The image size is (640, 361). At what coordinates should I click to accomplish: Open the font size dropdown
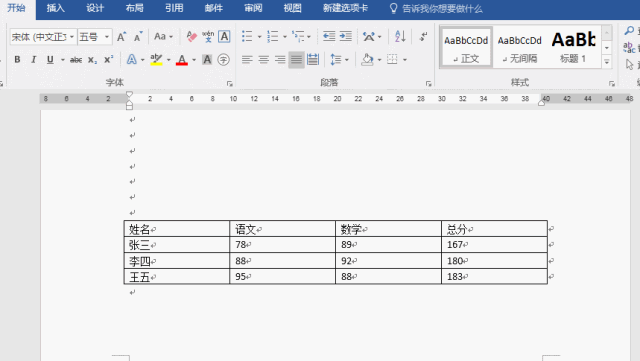(x=107, y=37)
